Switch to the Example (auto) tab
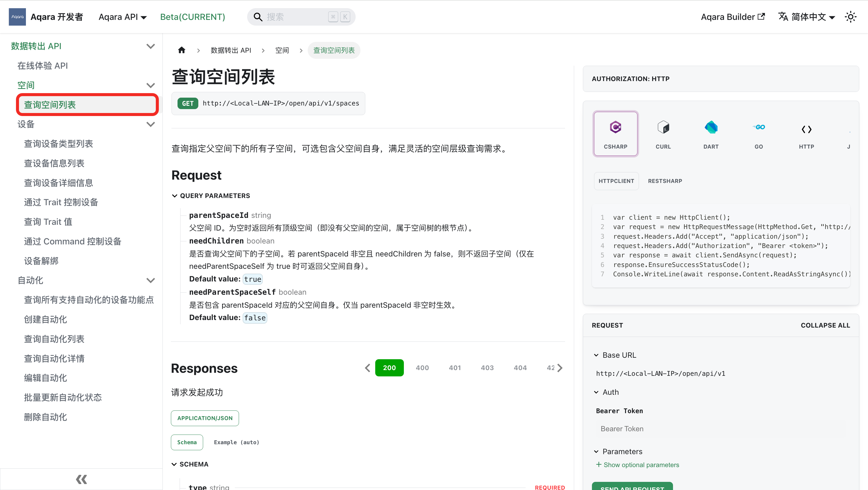 tap(236, 442)
